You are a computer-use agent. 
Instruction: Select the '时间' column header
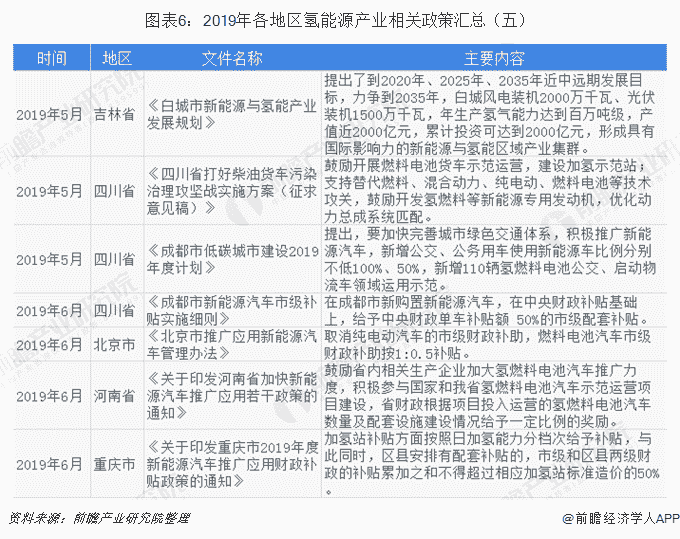pos(52,58)
